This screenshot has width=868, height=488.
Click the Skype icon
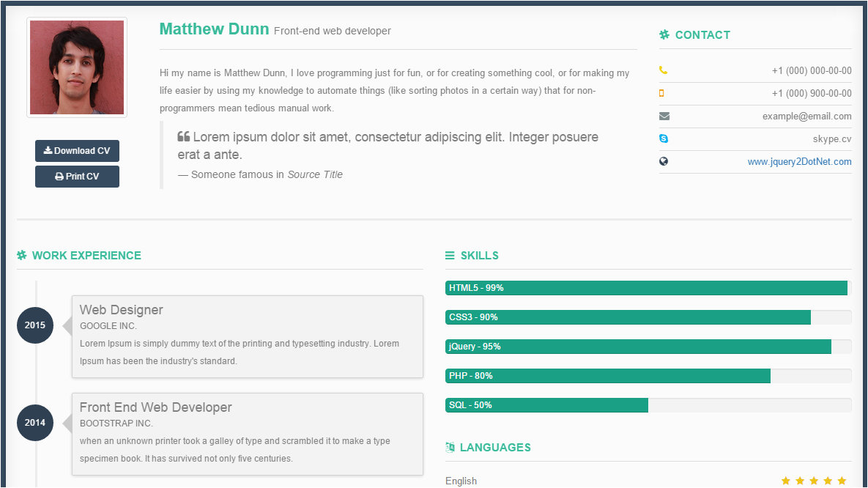tap(664, 138)
